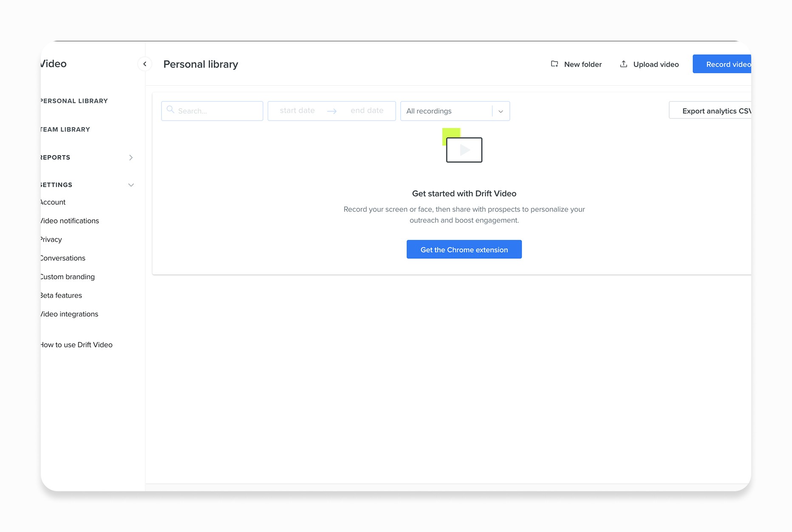Click the Personal library page title
This screenshot has height=532, width=792.
coord(201,64)
